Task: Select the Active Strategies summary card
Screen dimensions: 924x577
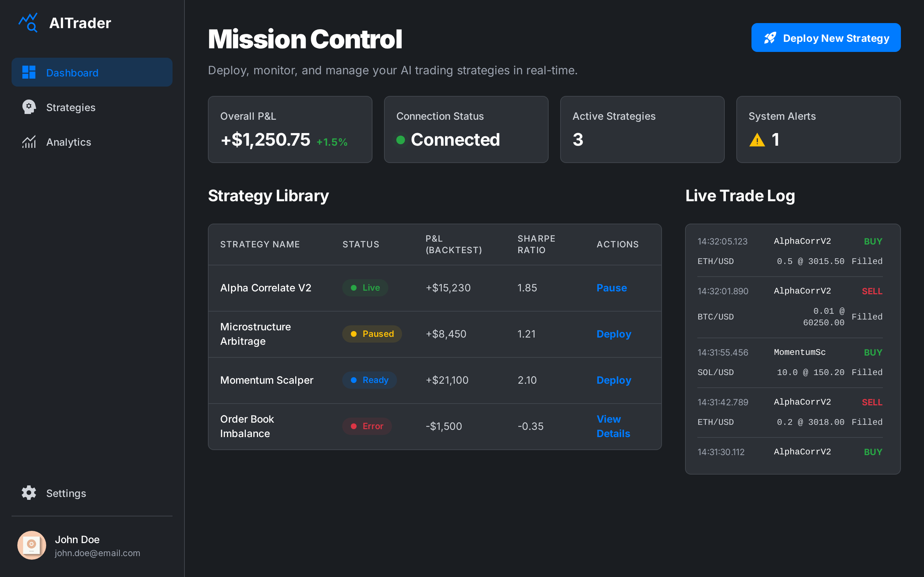Action: [x=642, y=129]
